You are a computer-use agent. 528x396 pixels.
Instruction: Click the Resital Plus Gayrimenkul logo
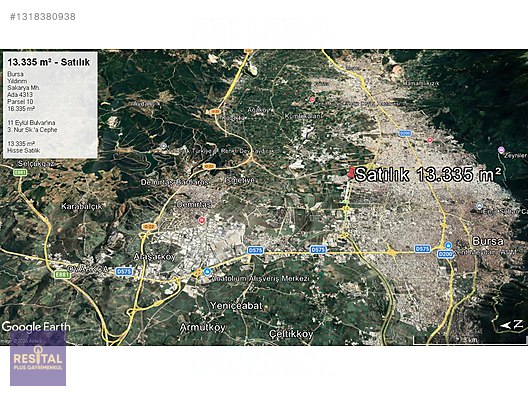pos(38,358)
